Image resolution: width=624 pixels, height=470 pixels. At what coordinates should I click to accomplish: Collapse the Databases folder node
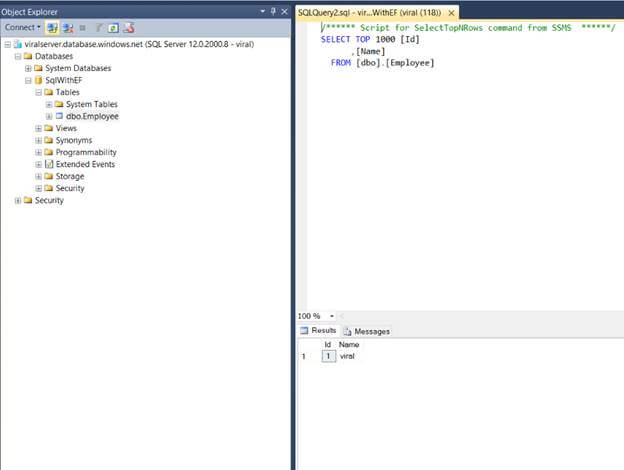click(x=18, y=56)
